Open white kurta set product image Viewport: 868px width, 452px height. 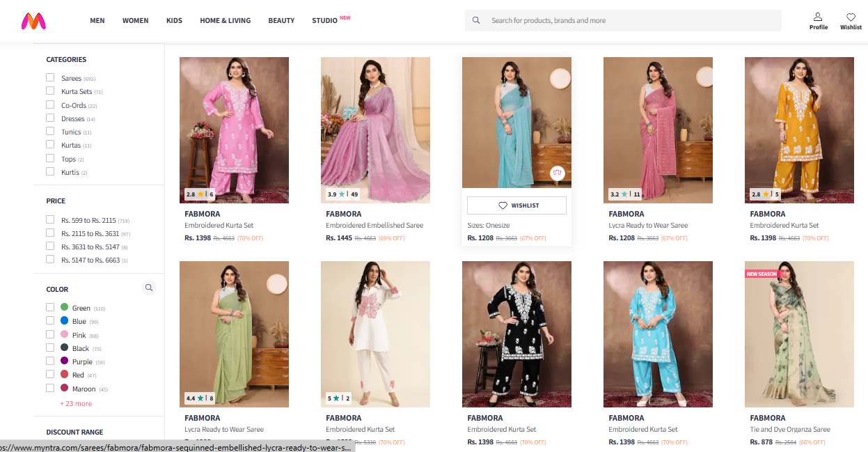(x=375, y=334)
